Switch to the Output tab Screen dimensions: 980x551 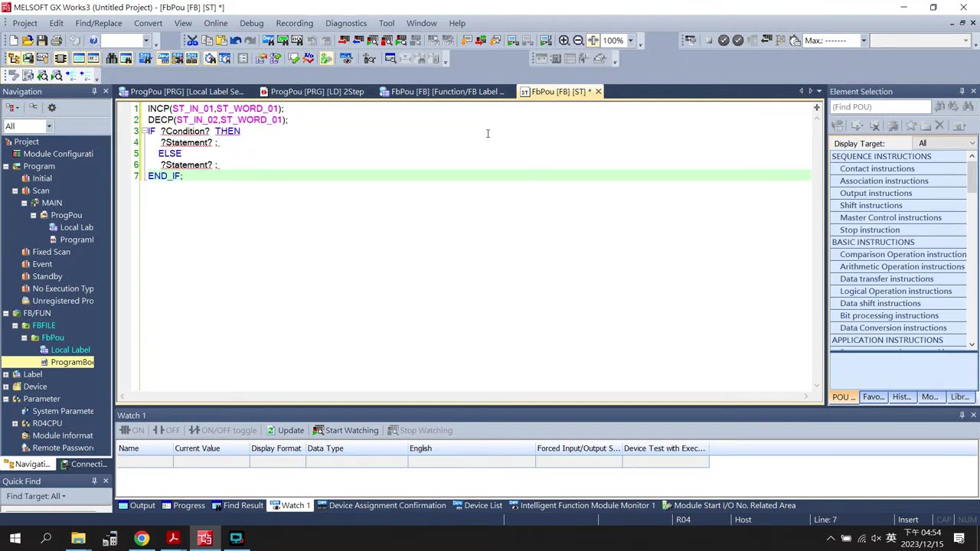click(x=136, y=505)
